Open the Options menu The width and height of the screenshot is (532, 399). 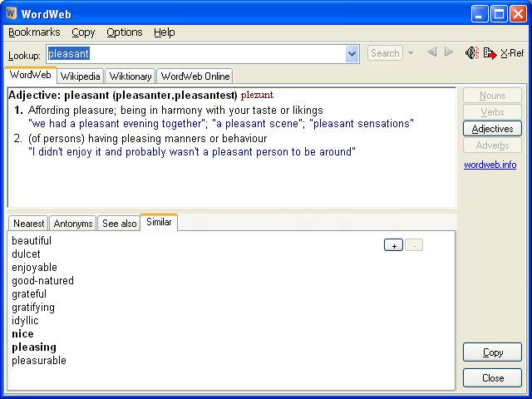(124, 32)
